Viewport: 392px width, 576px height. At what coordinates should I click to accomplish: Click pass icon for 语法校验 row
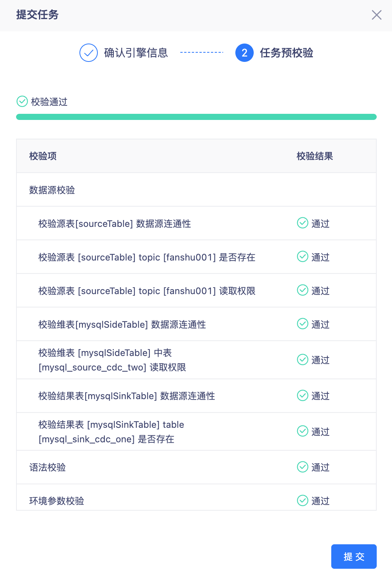coord(303,467)
